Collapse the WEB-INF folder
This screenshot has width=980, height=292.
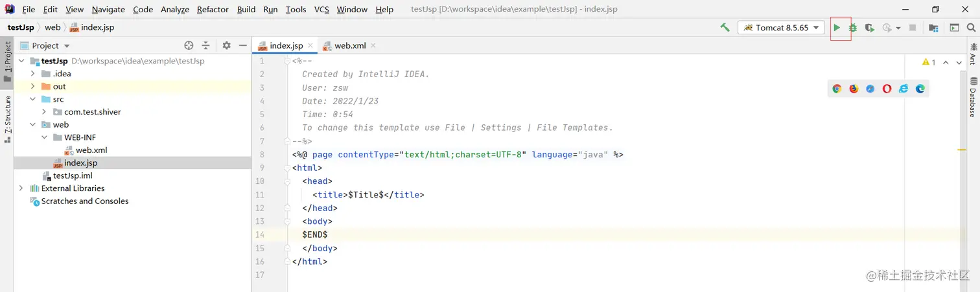click(x=45, y=137)
